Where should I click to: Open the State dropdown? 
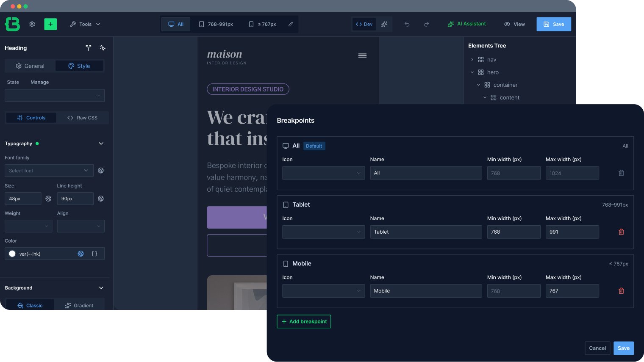point(55,95)
